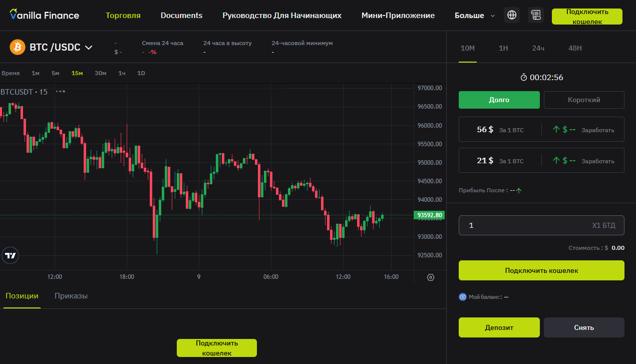
Task: Click the USDC balance coin icon
Action: [463, 297]
